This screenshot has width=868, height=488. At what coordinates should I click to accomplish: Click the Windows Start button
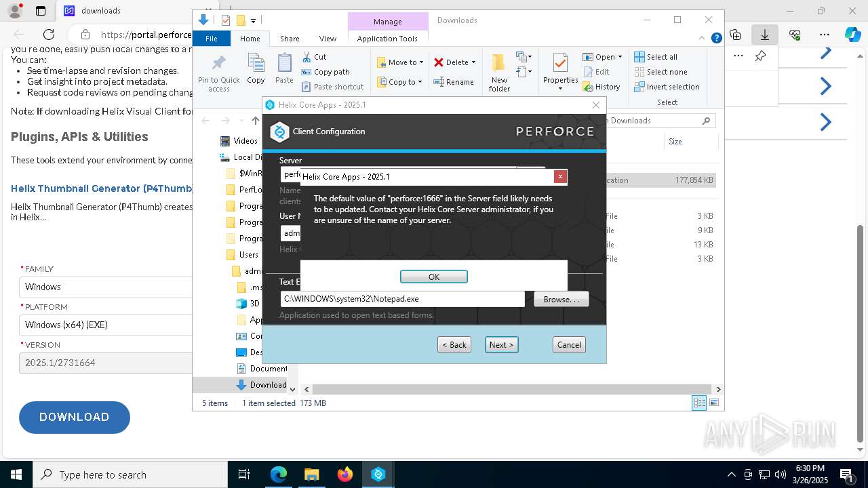[16, 474]
